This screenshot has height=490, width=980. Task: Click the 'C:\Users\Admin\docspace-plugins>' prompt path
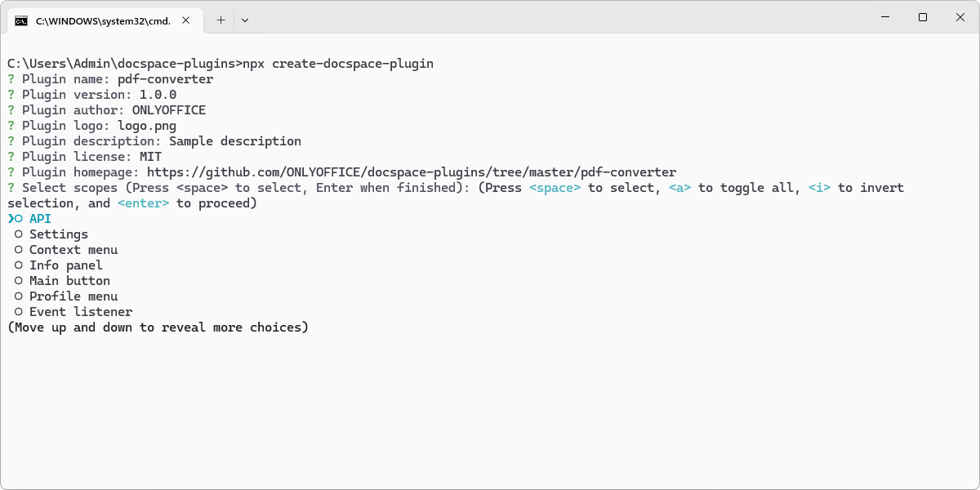click(x=125, y=64)
